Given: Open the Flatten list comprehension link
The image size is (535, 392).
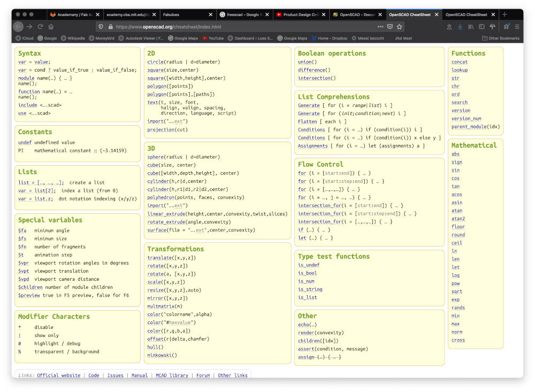Looking at the screenshot, I should 308,121.
